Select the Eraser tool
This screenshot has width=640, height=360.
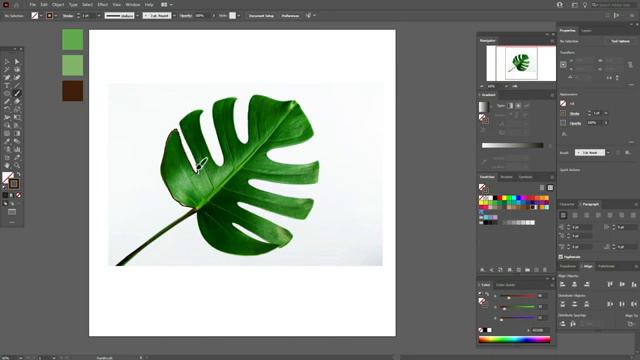(x=17, y=102)
